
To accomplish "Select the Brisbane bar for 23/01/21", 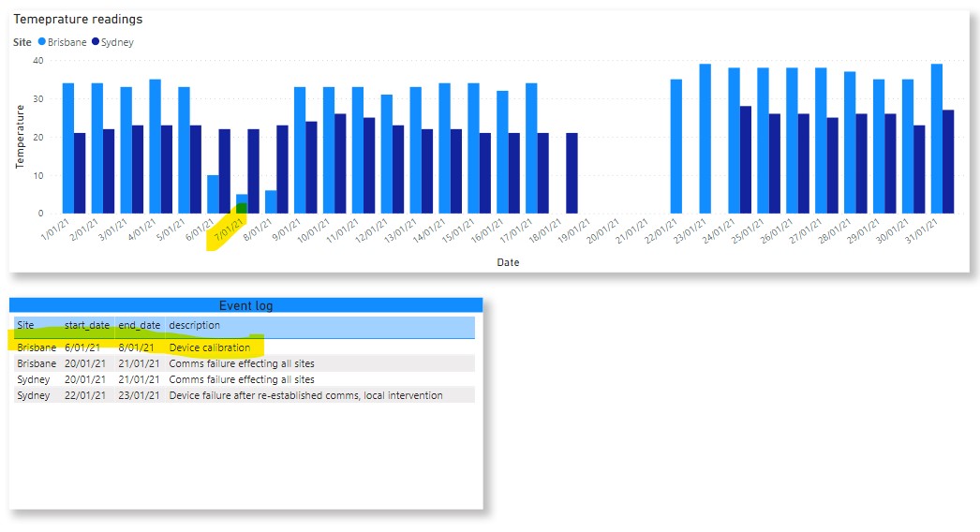I will pos(705,139).
